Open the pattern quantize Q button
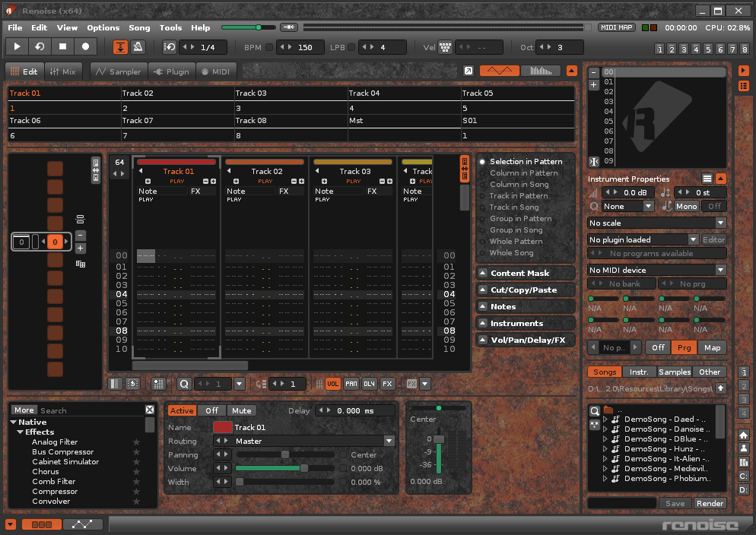The image size is (756, 535). pyautogui.click(x=184, y=384)
